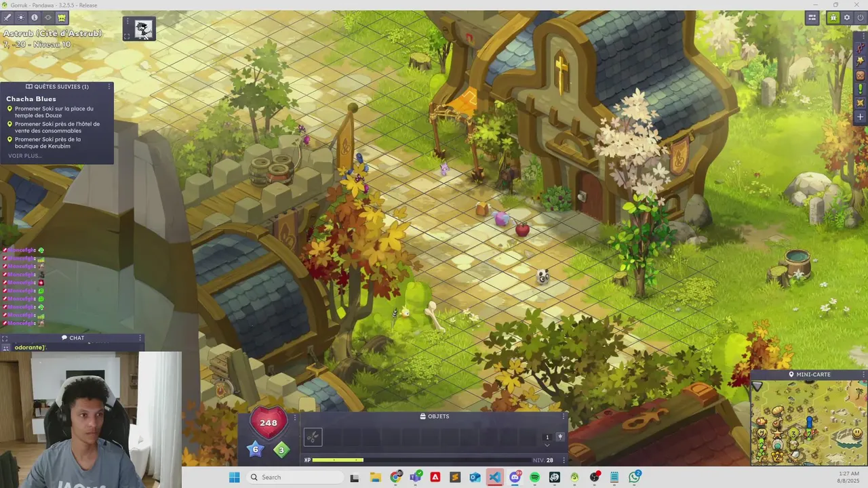The height and width of the screenshot is (488, 868).
Task: Click the Quêtes suivies (1) header
Action: tap(57, 87)
